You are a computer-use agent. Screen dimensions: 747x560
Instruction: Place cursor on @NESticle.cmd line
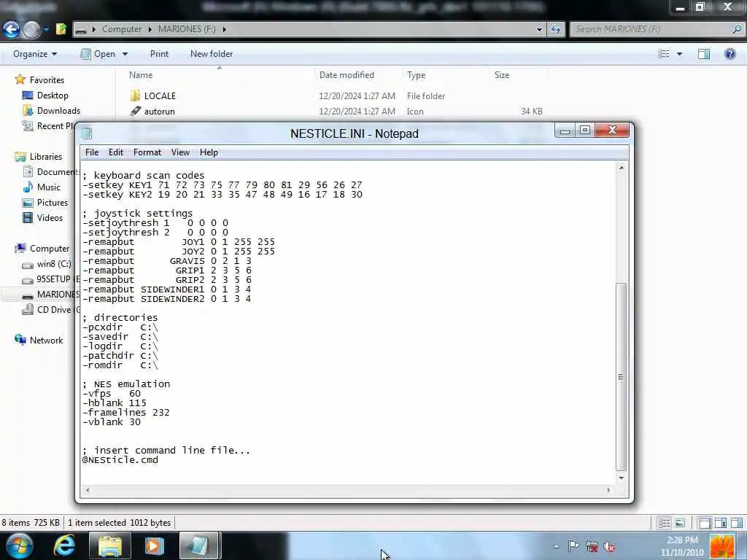120,460
